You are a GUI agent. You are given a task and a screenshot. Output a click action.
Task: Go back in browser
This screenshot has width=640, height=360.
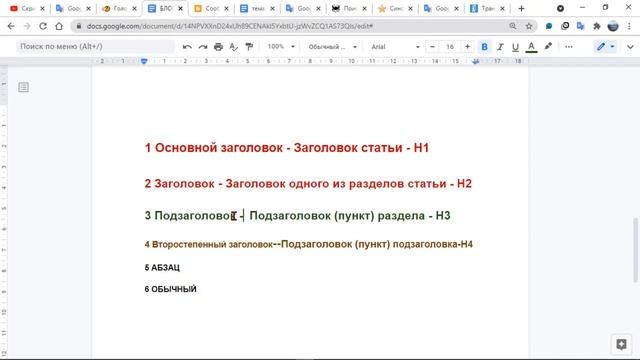[x=11, y=26]
